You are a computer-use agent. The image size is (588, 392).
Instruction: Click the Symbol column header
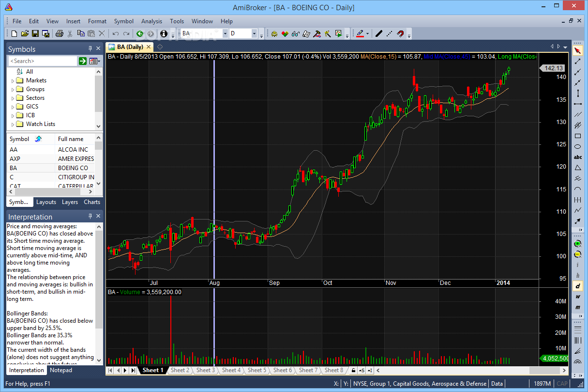[30, 139]
